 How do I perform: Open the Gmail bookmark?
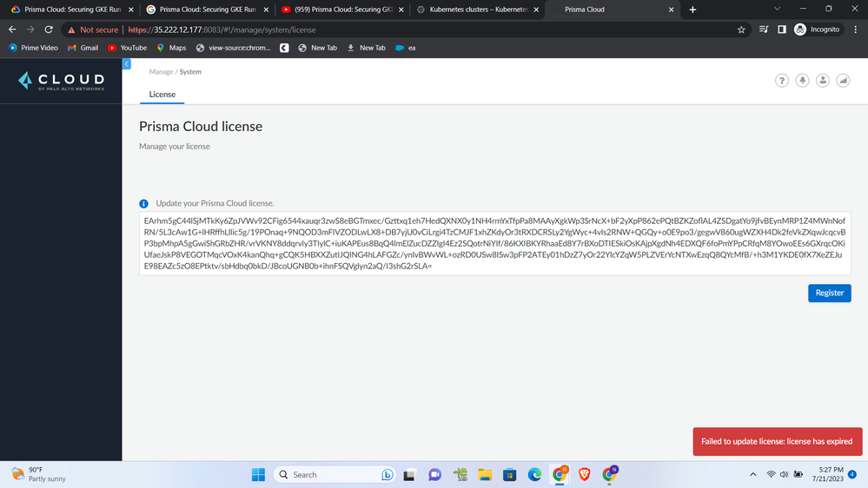83,48
